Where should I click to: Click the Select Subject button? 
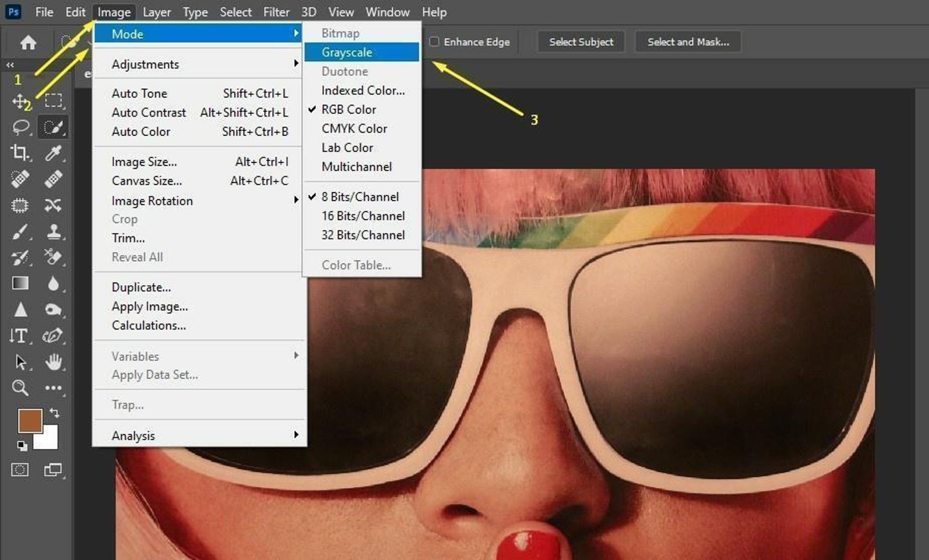coord(581,41)
